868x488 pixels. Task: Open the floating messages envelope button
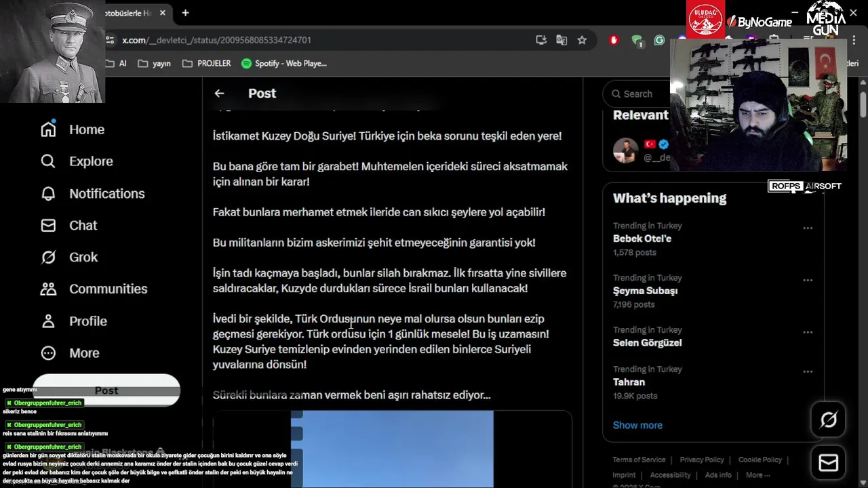pyautogui.click(x=828, y=462)
